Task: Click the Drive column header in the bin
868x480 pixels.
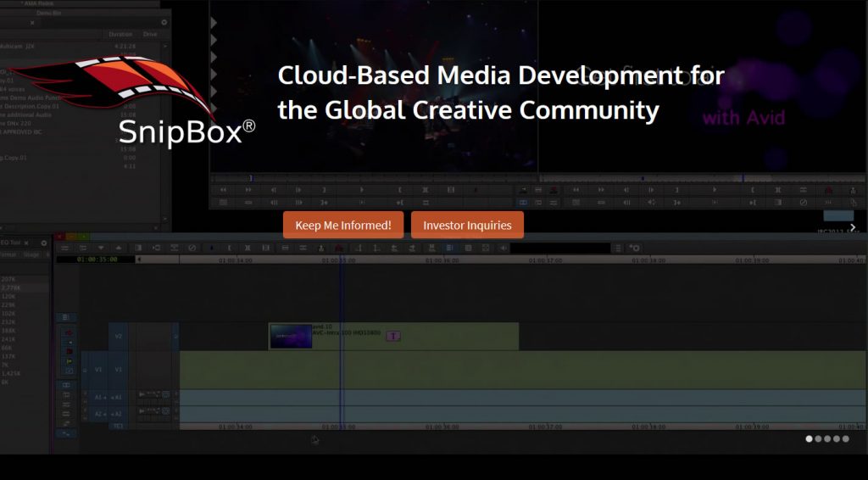Action: point(150,34)
